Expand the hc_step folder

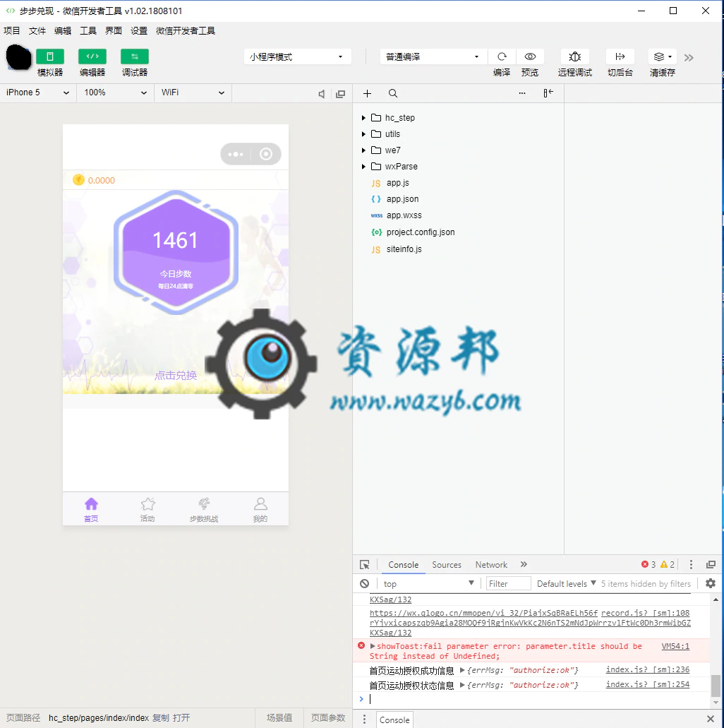[363, 118]
